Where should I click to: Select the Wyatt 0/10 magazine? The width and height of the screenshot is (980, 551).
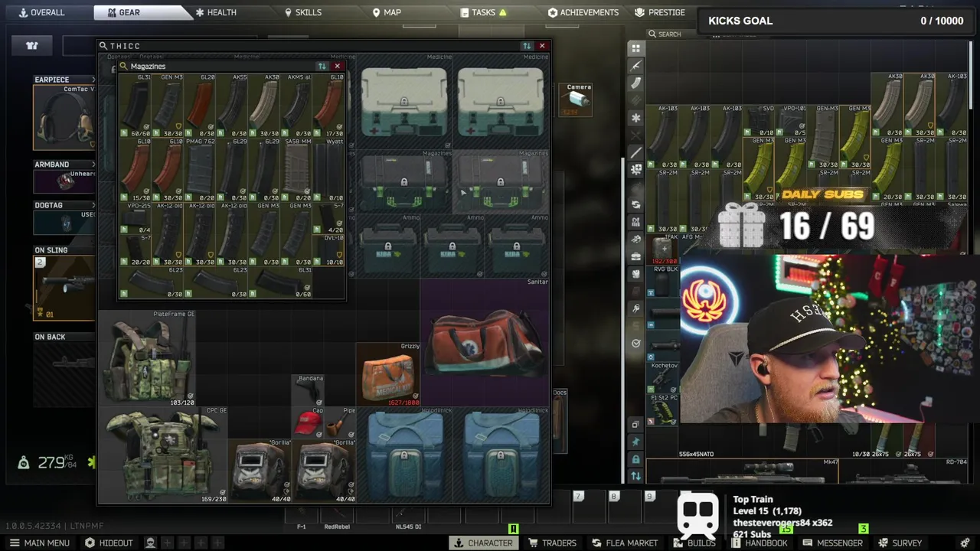(x=328, y=170)
